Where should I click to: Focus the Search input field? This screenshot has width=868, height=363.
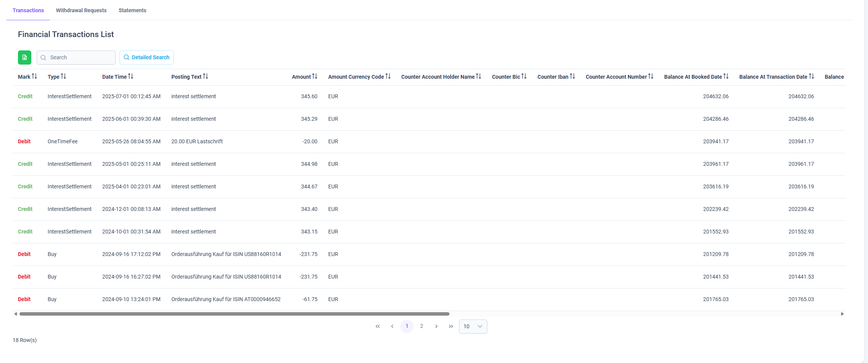coord(76,57)
